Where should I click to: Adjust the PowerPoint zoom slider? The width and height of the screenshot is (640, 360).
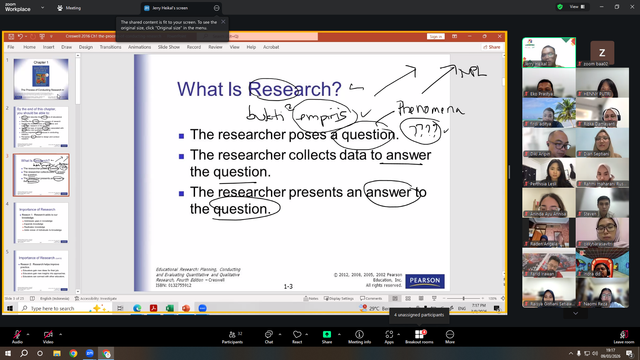point(463,298)
